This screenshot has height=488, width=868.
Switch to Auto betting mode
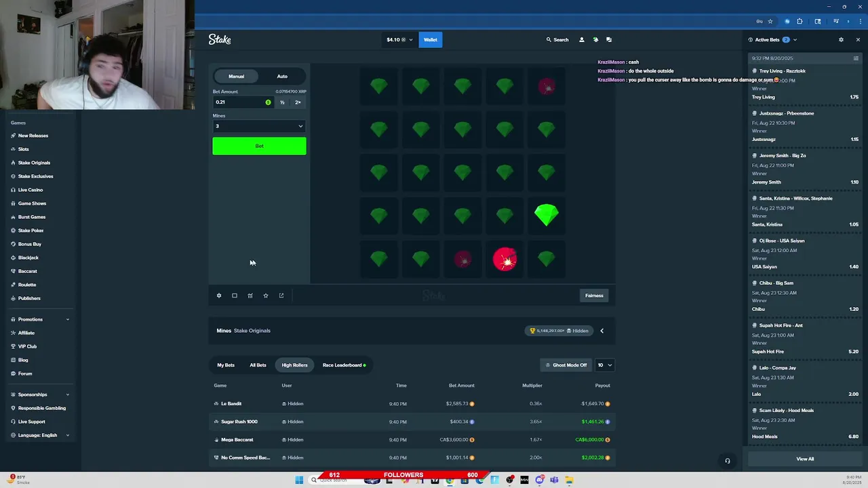282,76
